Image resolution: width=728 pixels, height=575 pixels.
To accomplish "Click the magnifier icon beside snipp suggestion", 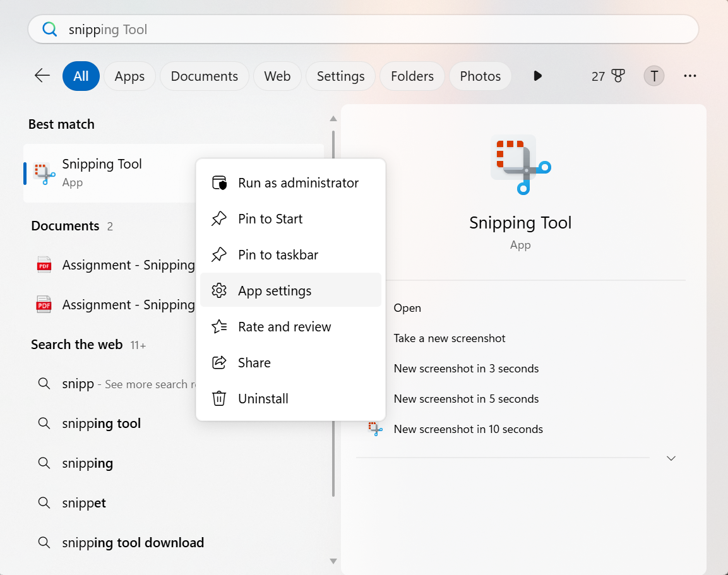I will 44,384.
